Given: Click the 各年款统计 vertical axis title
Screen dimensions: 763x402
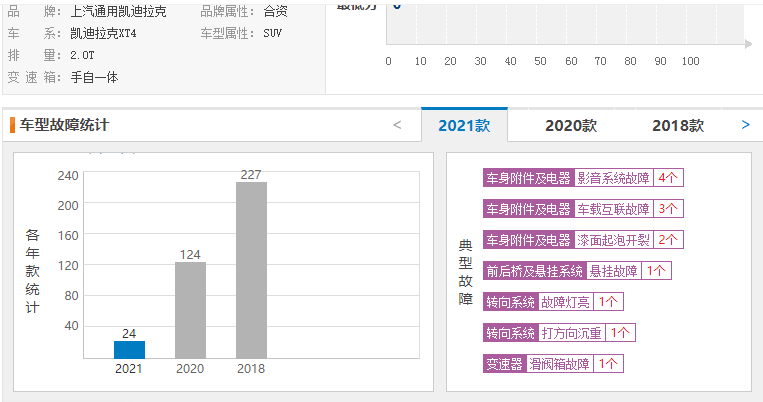Looking at the screenshot, I should tap(33, 271).
